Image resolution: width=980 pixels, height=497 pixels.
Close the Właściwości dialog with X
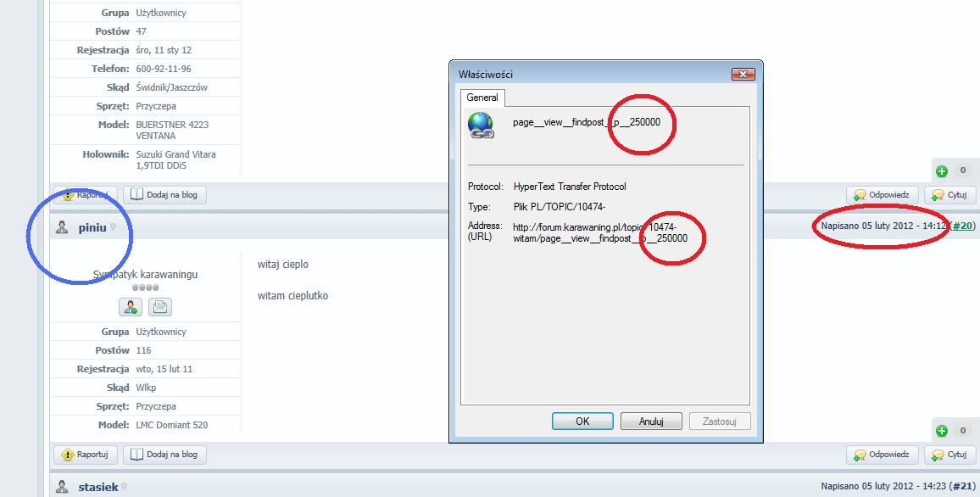point(743,75)
